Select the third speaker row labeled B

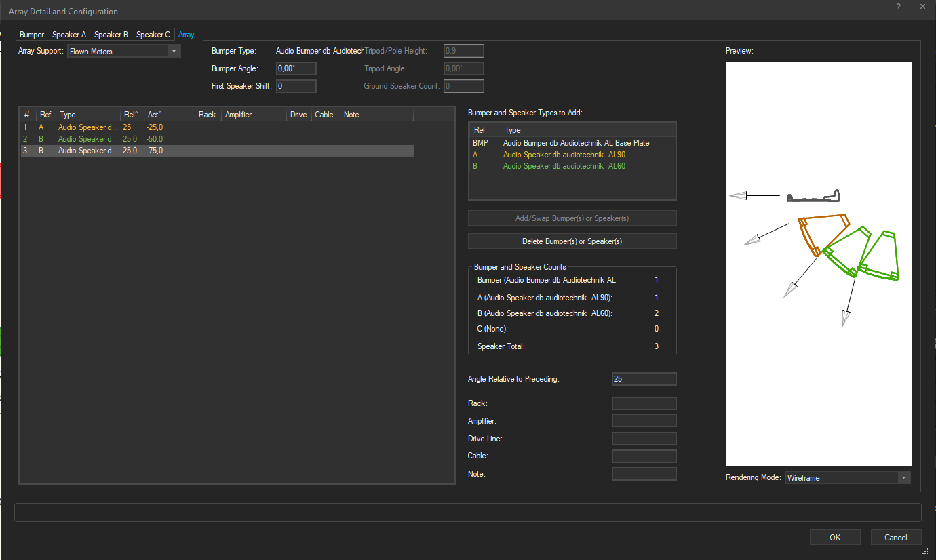[x=88, y=150]
